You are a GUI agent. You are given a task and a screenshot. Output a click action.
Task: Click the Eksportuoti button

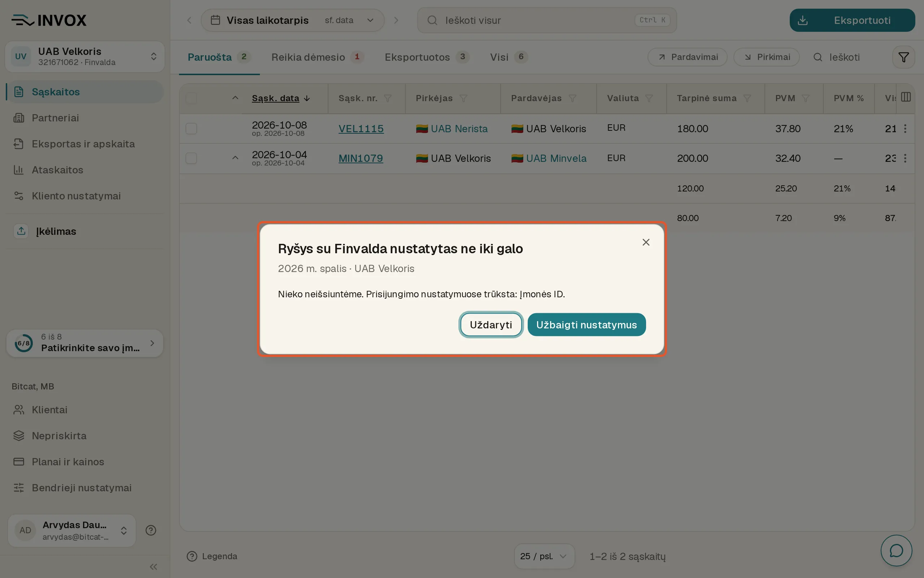click(x=852, y=20)
